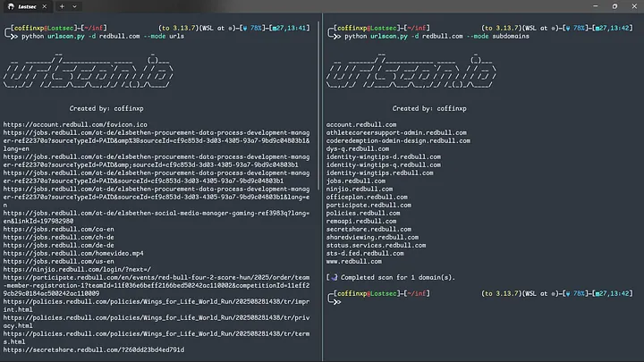644x362 pixels.
Task: Click the Wings_for_Life imprint.html policy URL
Action: 157,306
